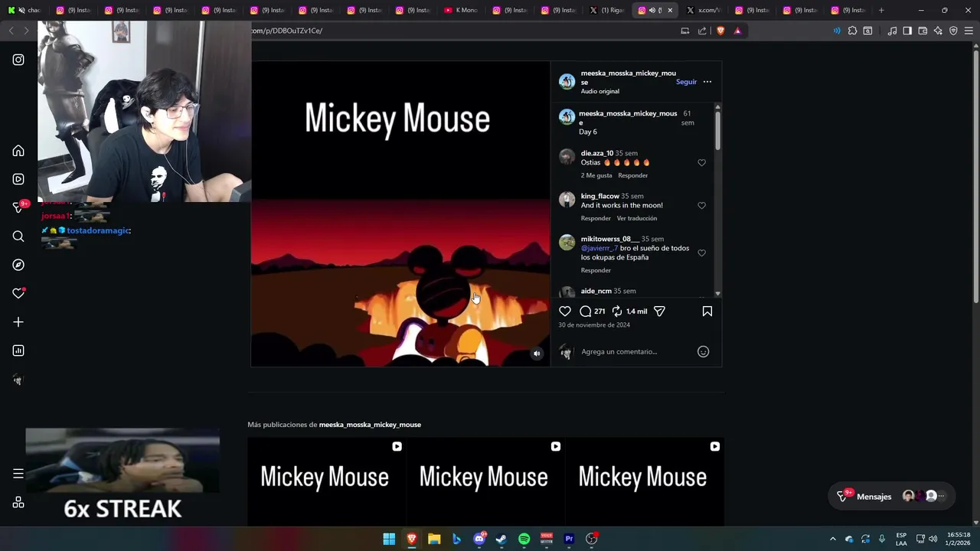This screenshot has width=980, height=551.
Task: Play the main Mickey Mouse video
Action: [400, 214]
